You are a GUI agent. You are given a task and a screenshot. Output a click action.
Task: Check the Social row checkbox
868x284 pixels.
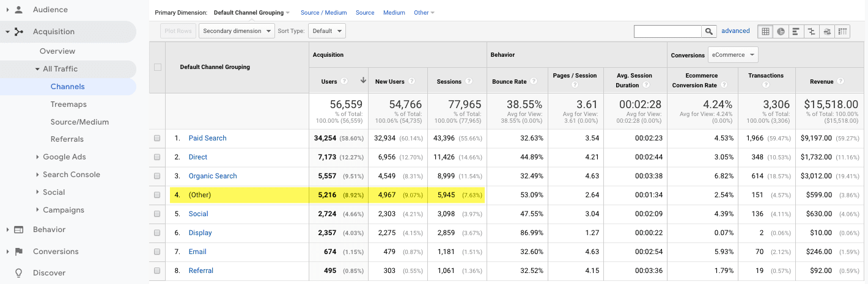(x=157, y=214)
